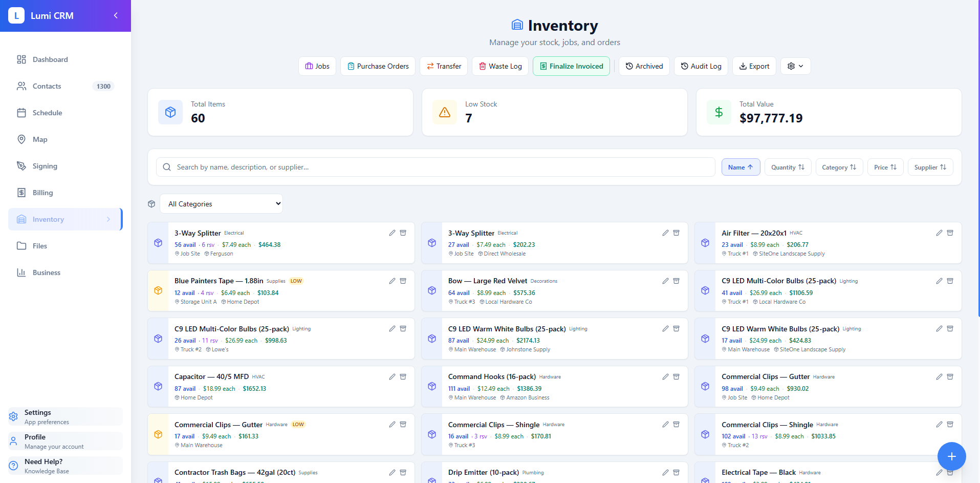Click the inventory search field
This screenshot has width=980, height=483.
(x=435, y=167)
